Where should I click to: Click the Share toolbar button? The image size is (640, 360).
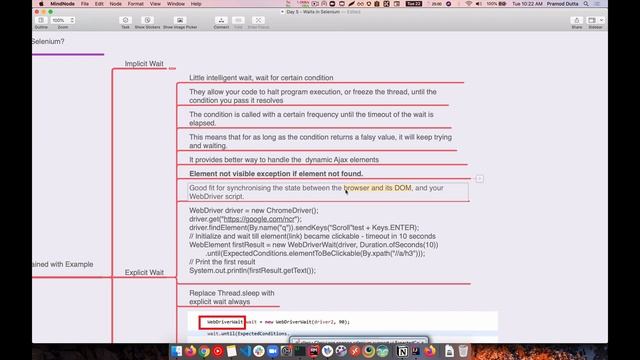tap(577, 20)
